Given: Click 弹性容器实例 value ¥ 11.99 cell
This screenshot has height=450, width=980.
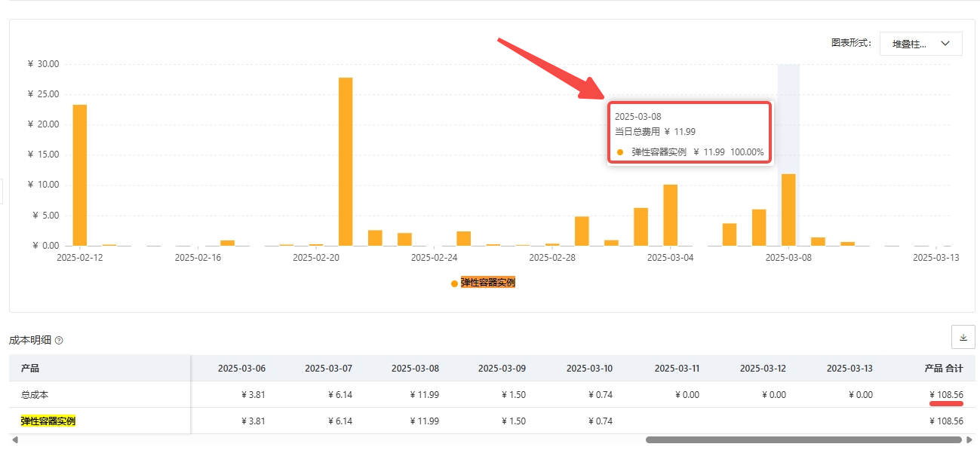Looking at the screenshot, I should (x=425, y=421).
